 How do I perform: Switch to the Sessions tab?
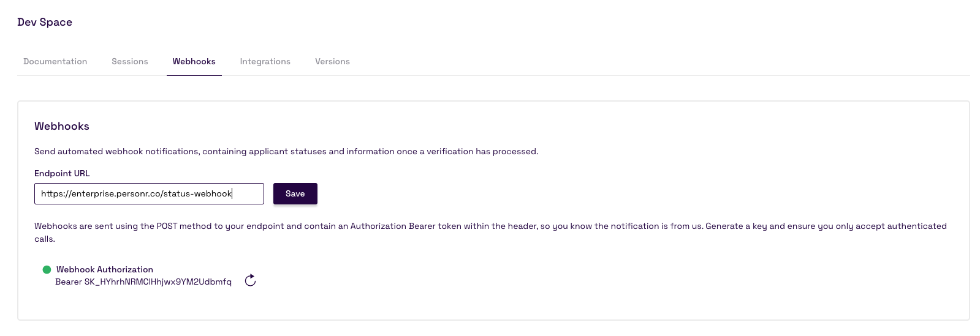[130, 61]
